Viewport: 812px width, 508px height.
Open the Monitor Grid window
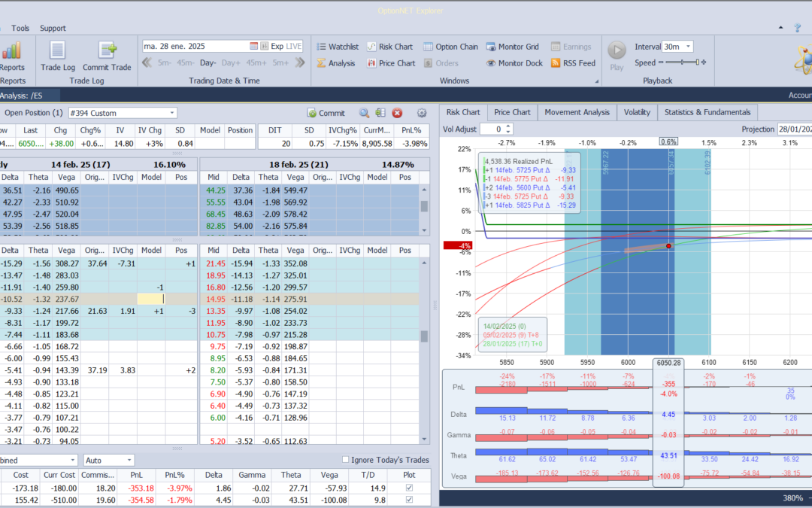point(513,47)
